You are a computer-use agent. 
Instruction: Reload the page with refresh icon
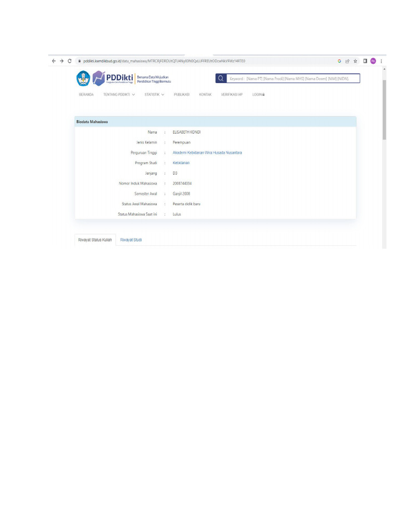(x=70, y=61)
